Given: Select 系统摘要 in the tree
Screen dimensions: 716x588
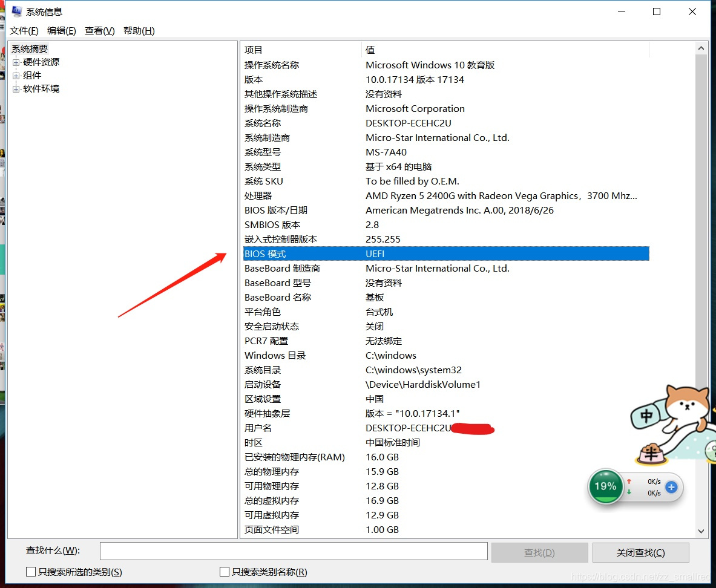Looking at the screenshot, I should pos(30,49).
